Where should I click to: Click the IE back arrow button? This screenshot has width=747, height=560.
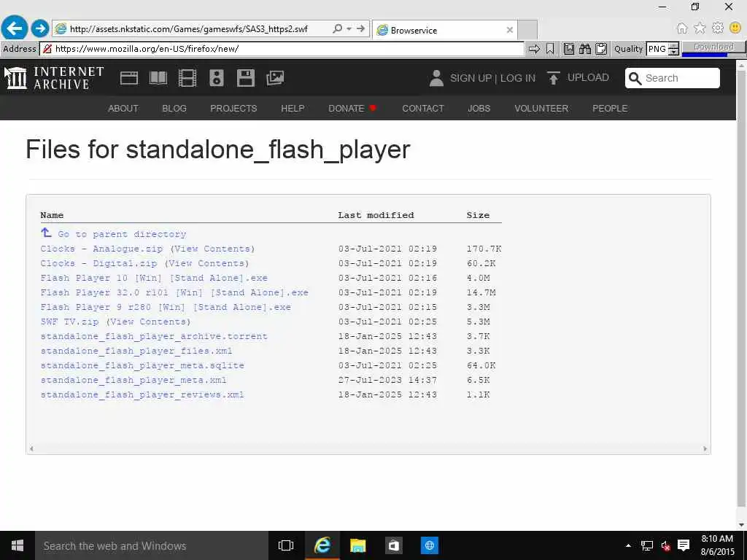pos(15,28)
